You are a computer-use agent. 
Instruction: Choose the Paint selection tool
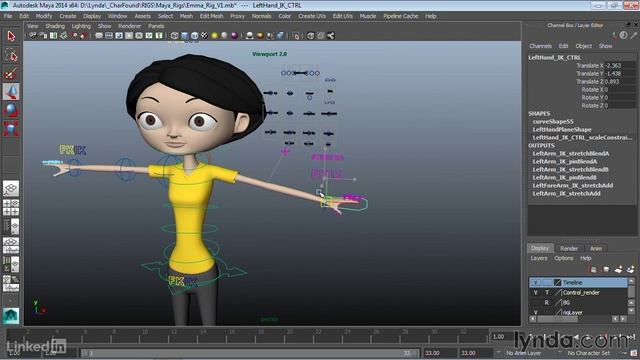[11, 73]
